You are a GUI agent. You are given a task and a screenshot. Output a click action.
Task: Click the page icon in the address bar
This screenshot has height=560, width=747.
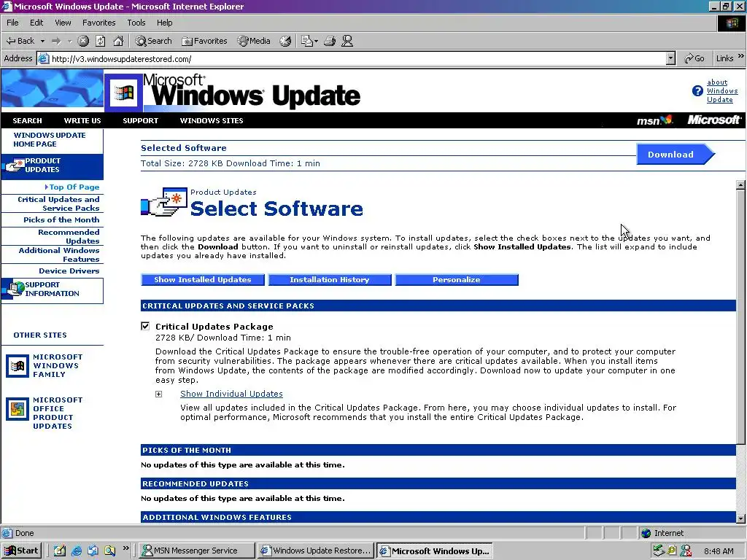pyautogui.click(x=43, y=58)
